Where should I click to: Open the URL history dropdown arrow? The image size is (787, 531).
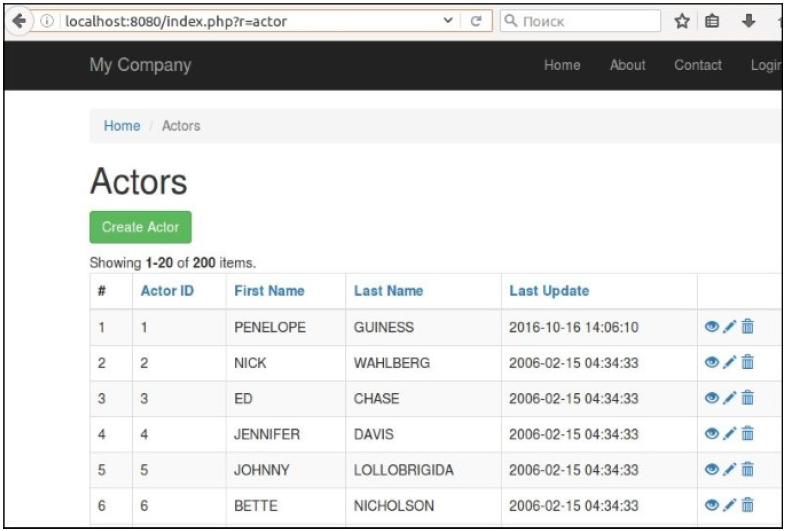click(449, 21)
